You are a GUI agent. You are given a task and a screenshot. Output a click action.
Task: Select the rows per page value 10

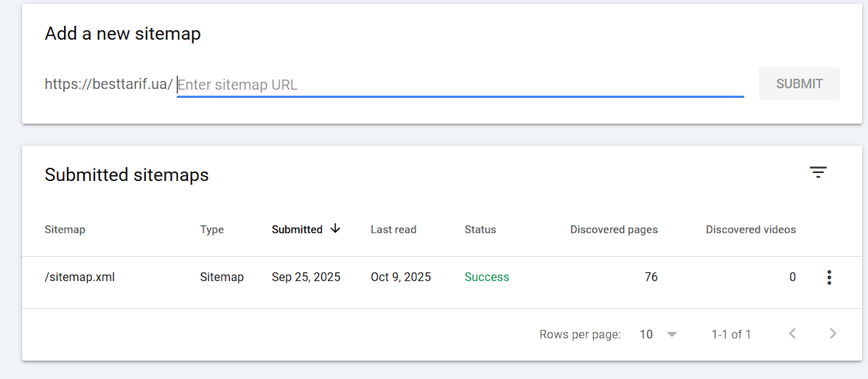[646, 334]
